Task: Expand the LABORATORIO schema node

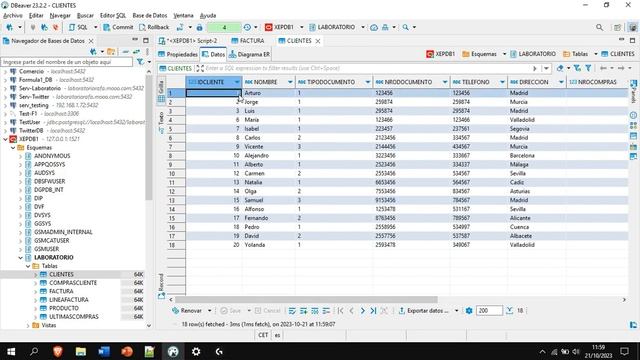Action: (20, 258)
